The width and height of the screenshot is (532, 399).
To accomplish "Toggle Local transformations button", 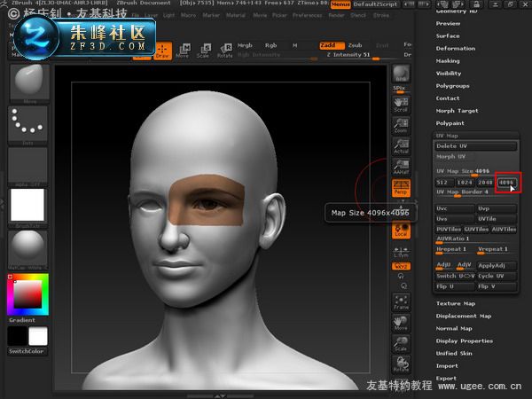I will click(x=401, y=230).
